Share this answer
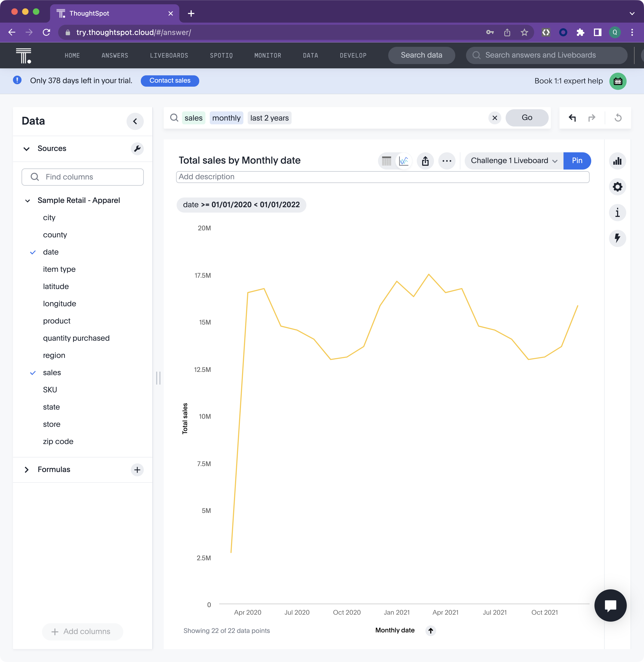Viewport: 644px width, 662px height. point(425,161)
